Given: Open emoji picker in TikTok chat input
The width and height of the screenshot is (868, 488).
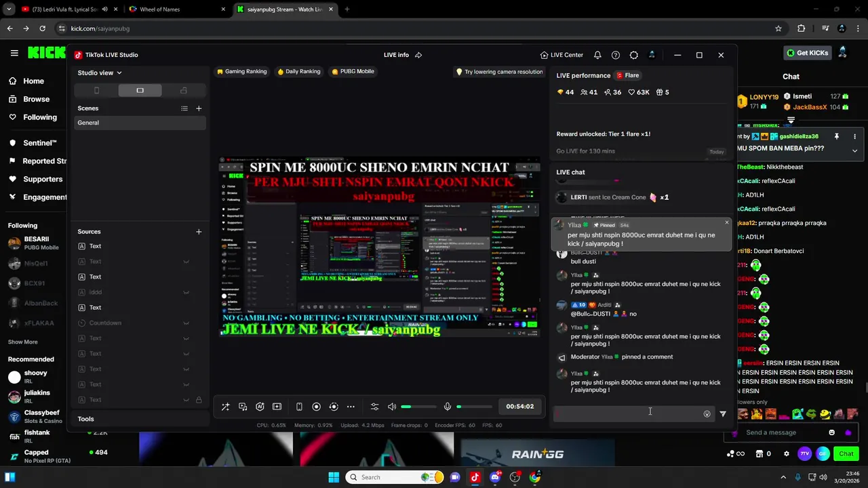Looking at the screenshot, I should tap(707, 413).
